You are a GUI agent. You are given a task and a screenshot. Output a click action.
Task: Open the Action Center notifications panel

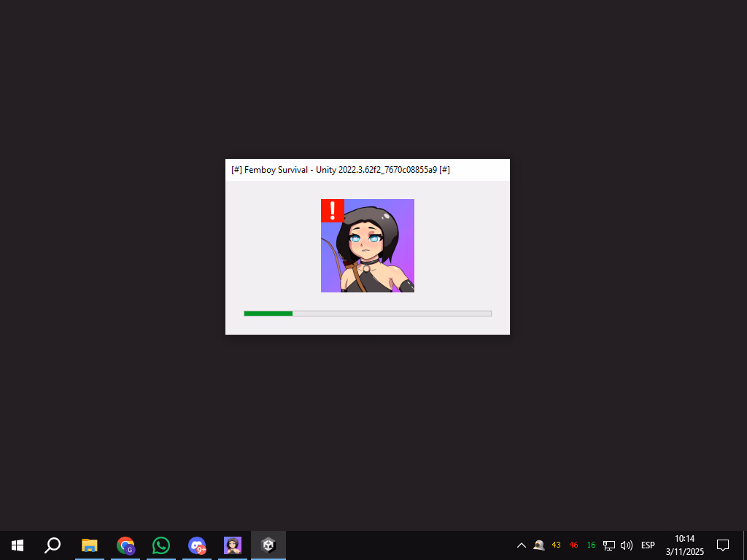pyautogui.click(x=723, y=545)
